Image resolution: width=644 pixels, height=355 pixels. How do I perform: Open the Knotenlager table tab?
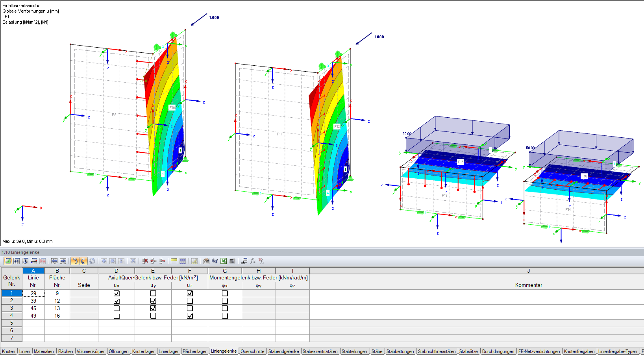click(144, 351)
